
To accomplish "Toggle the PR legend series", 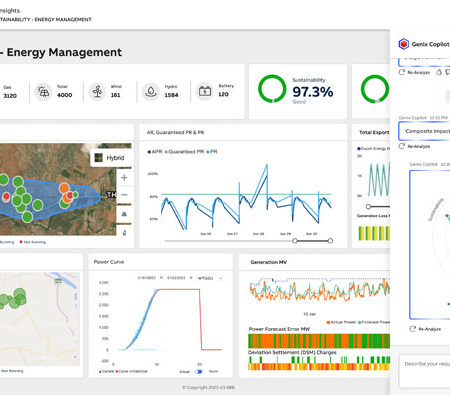I will (x=212, y=152).
